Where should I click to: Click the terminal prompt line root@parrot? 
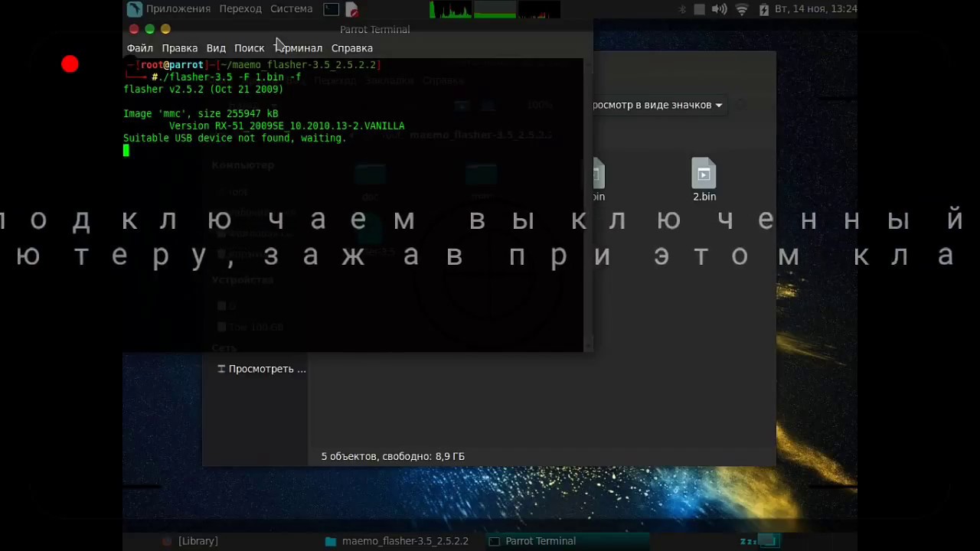click(x=253, y=65)
